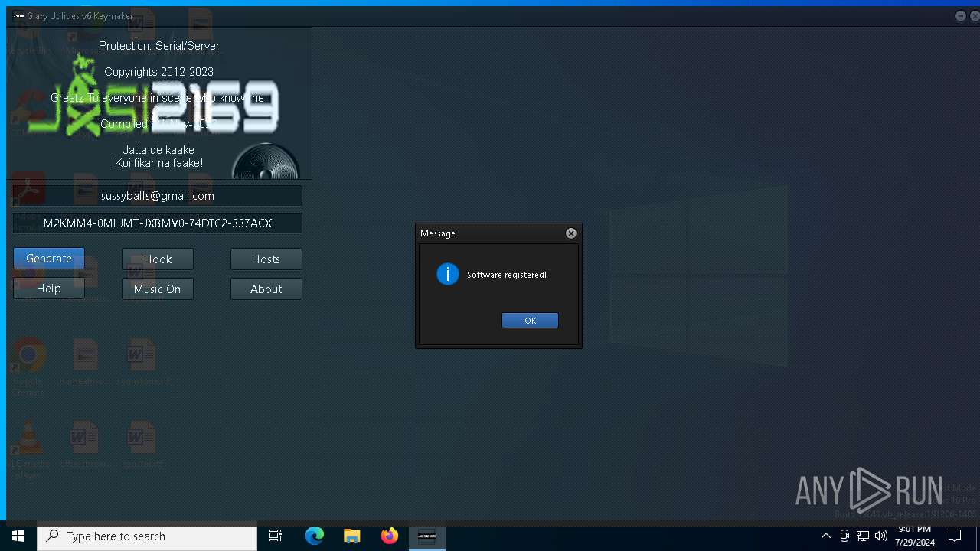The width and height of the screenshot is (980, 551).
Task: Click the Generate button
Action: [x=49, y=259]
